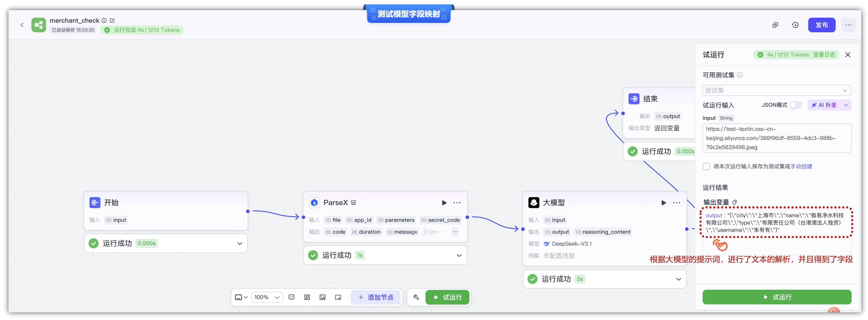The height and width of the screenshot is (320, 868).
Task: Click the wrench debug icon
Action: (416, 297)
